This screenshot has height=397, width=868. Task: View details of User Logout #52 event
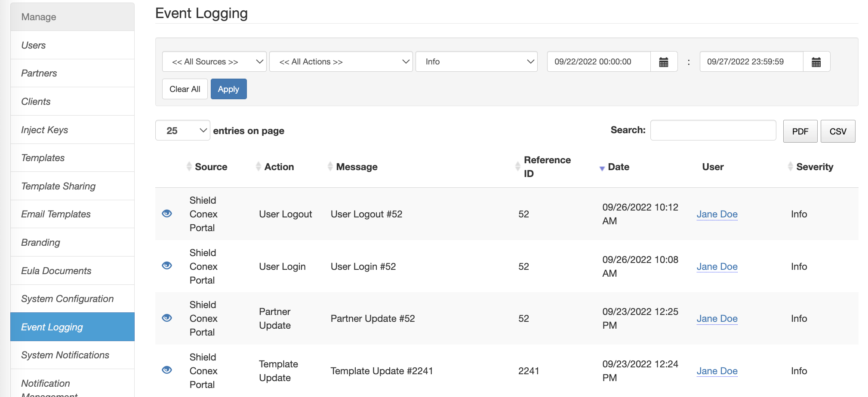click(167, 214)
